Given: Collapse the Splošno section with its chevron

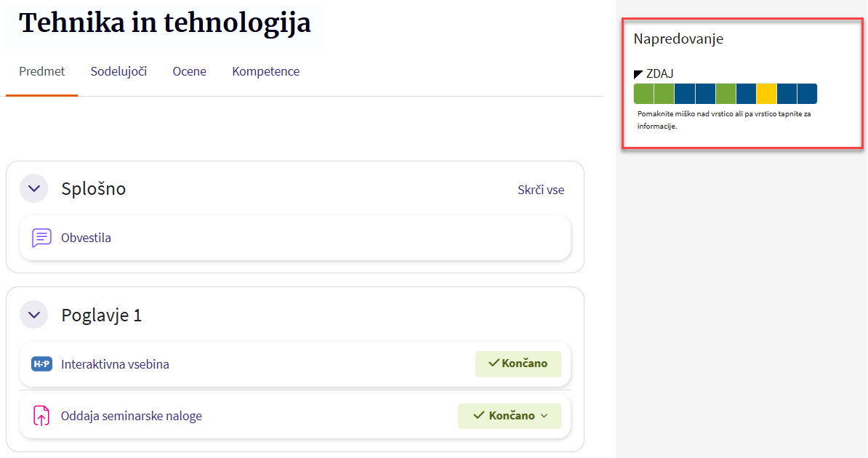Looking at the screenshot, I should 33,189.
